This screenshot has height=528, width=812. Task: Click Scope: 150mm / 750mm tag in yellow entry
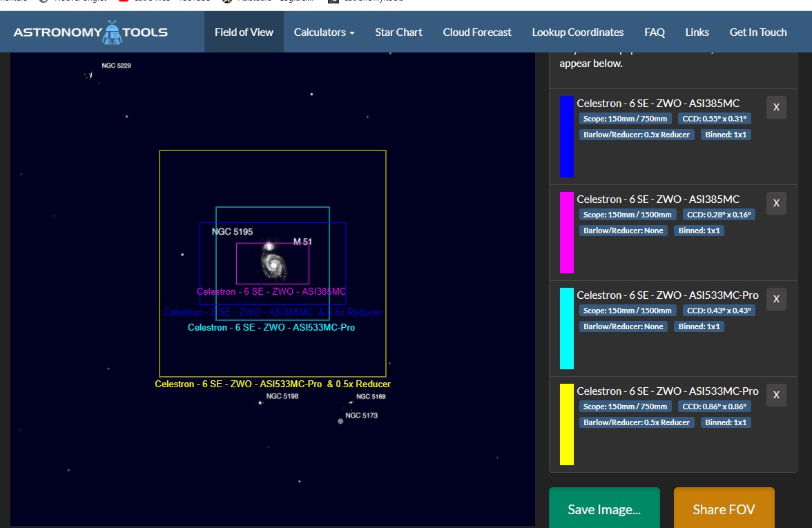point(625,407)
